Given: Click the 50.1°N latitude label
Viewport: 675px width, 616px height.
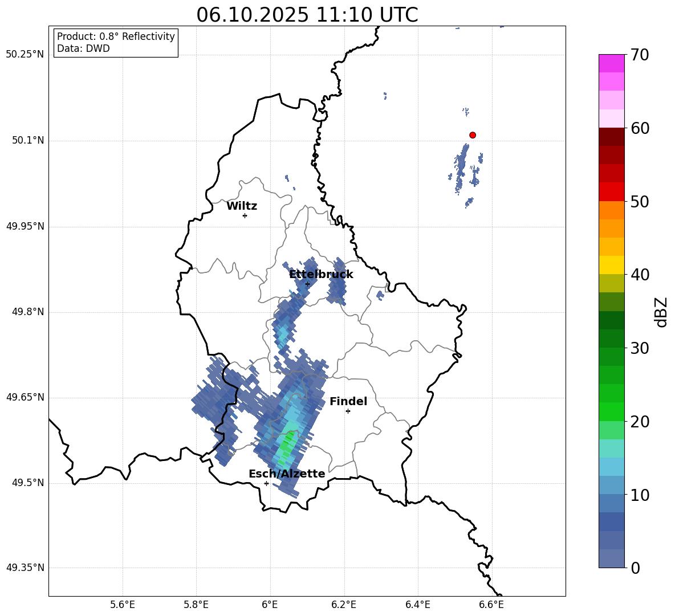Looking at the screenshot, I should click(x=28, y=141).
